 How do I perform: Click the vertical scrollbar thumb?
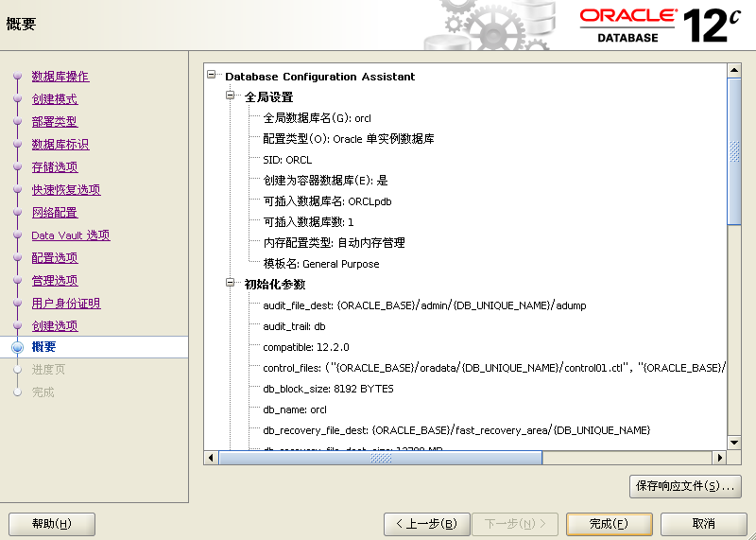[x=734, y=151]
